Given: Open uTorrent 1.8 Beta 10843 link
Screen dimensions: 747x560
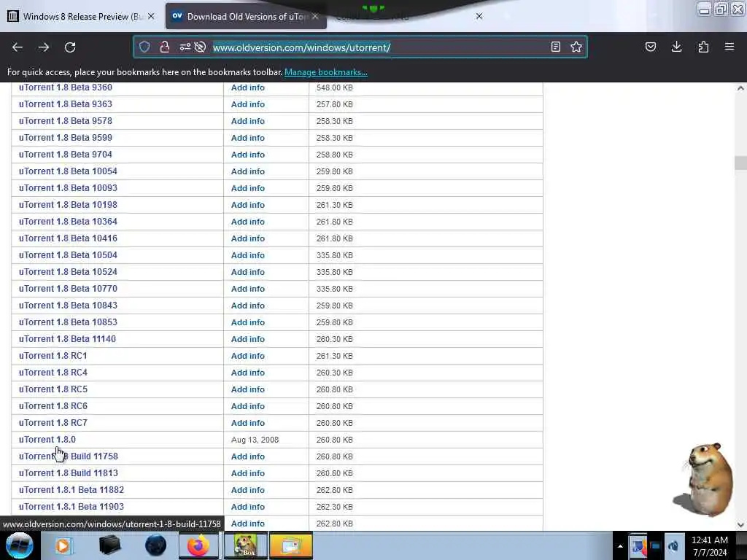Looking at the screenshot, I should [x=68, y=306].
